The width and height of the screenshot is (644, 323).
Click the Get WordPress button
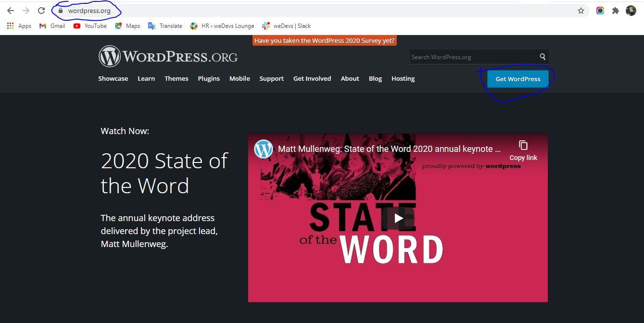(518, 79)
